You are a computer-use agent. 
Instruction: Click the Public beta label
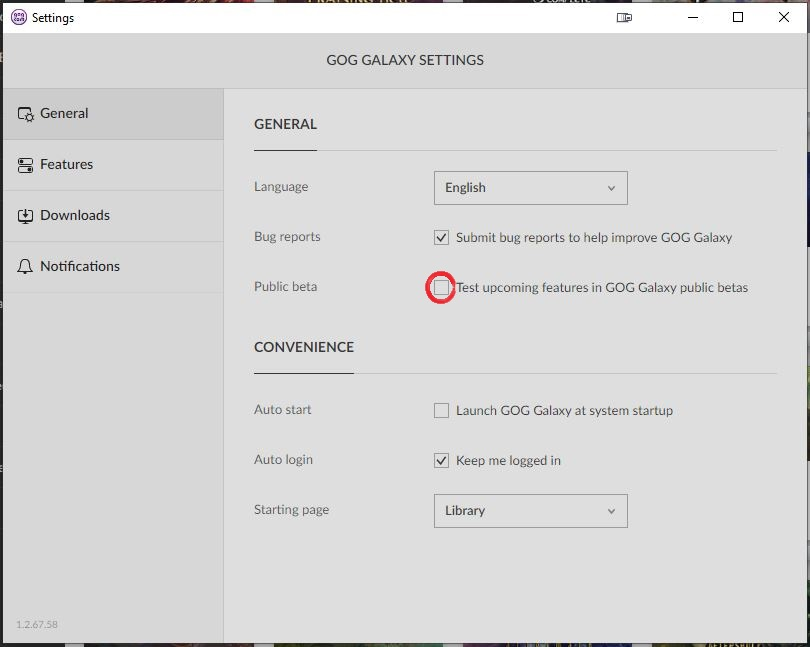[x=285, y=286]
